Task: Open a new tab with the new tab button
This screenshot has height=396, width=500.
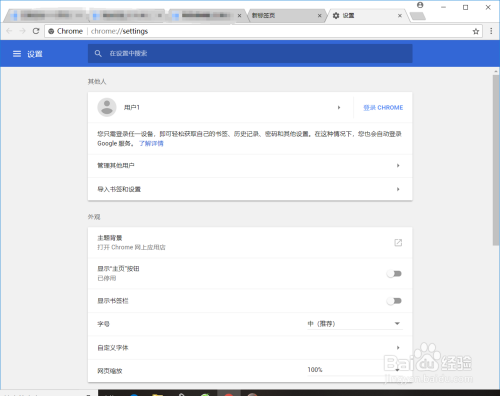Action: coord(417,16)
